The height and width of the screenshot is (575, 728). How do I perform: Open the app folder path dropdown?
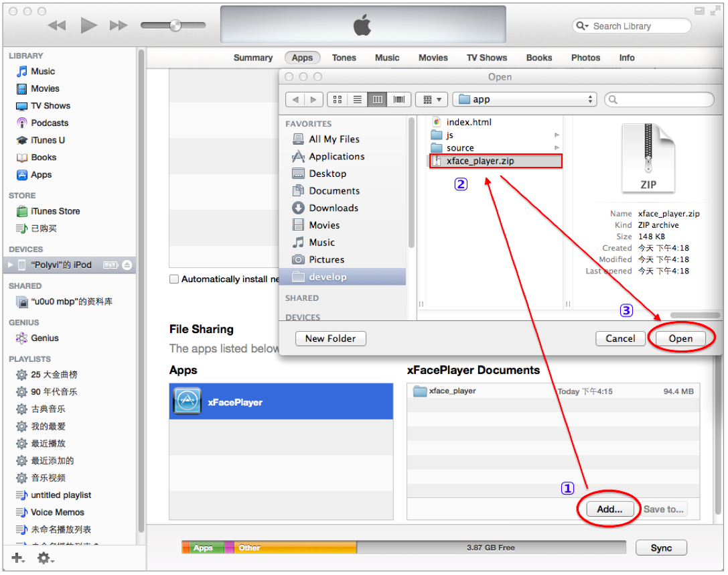pos(524,99)
